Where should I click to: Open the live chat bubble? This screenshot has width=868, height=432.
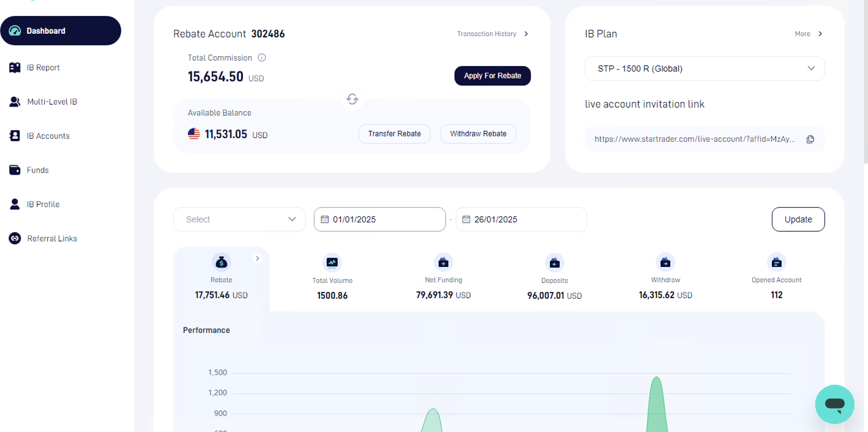coord(834,404)
